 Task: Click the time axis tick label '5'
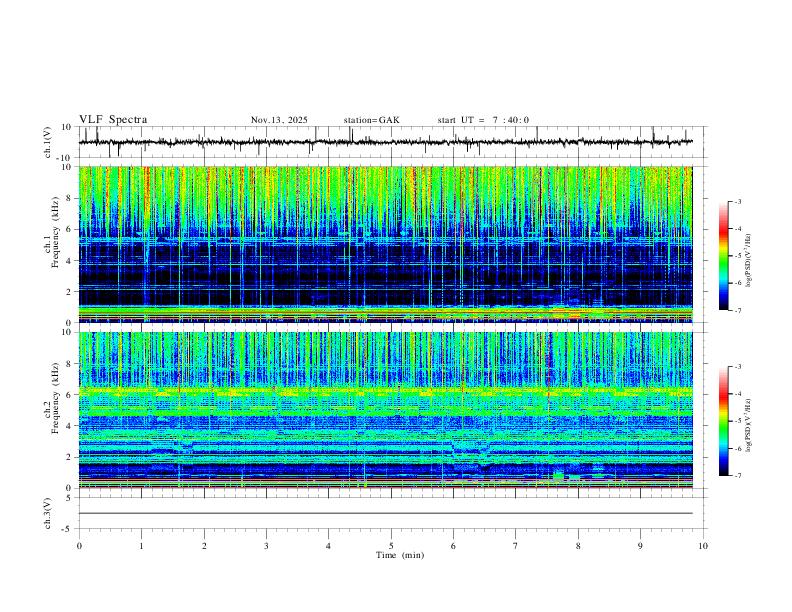point(391,546)
